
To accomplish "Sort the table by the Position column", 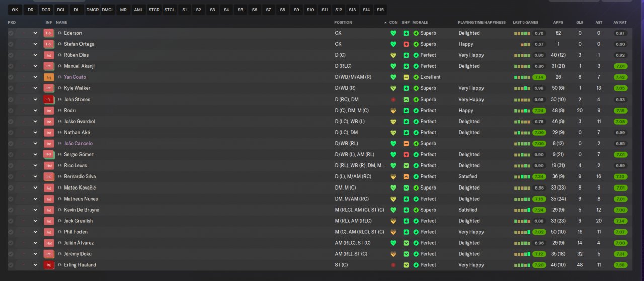I will point(343,22).
